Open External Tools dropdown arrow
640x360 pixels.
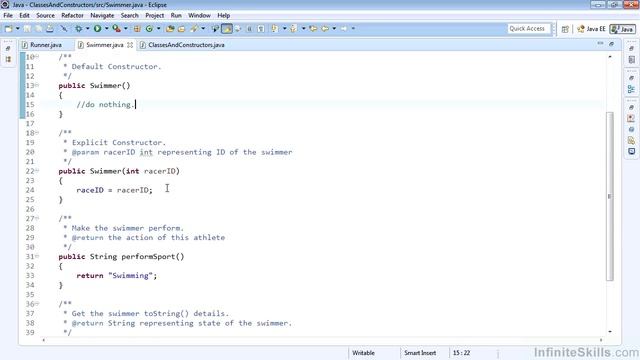pyautogui.click(x=125, y=29)
